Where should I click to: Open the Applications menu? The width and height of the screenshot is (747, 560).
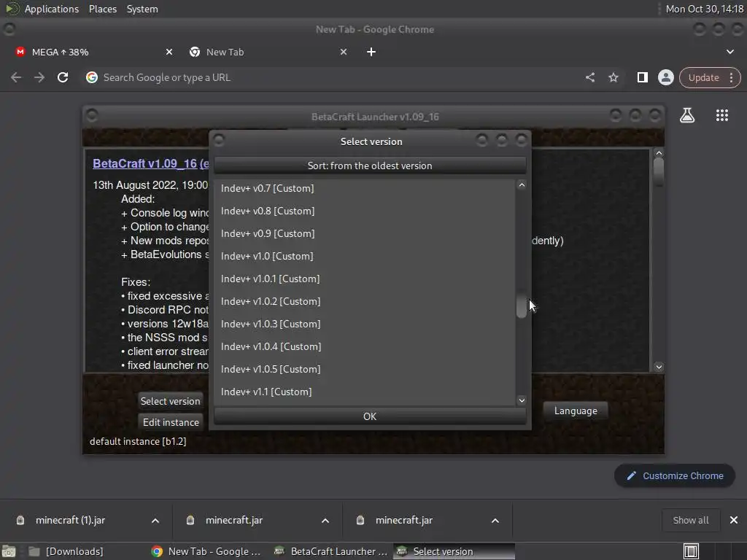[52, 9]
